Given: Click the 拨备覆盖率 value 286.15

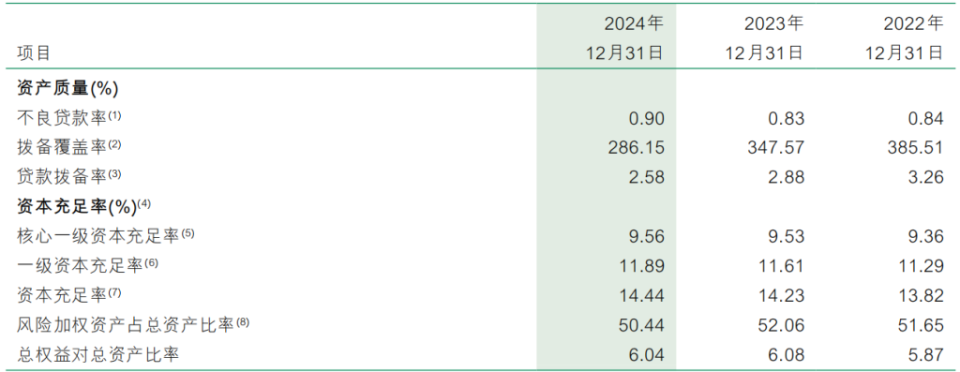Looking at the screenshot, I should 634,148.
